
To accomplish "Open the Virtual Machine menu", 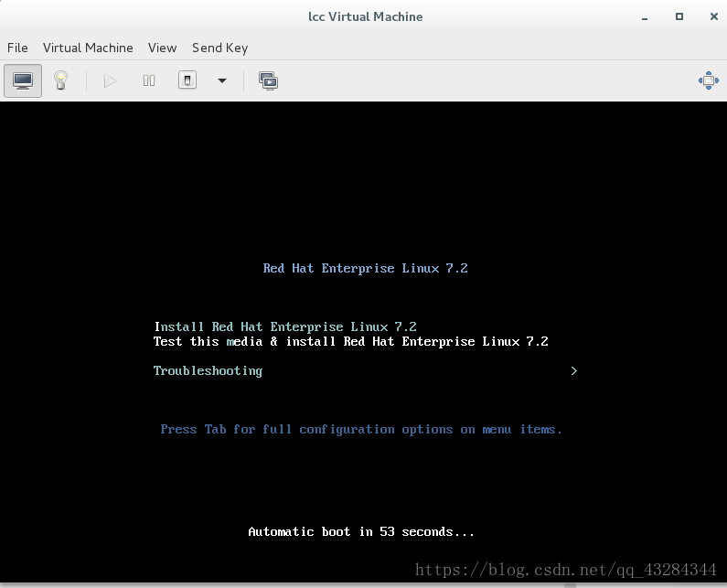I will click(x=88, y=48).
